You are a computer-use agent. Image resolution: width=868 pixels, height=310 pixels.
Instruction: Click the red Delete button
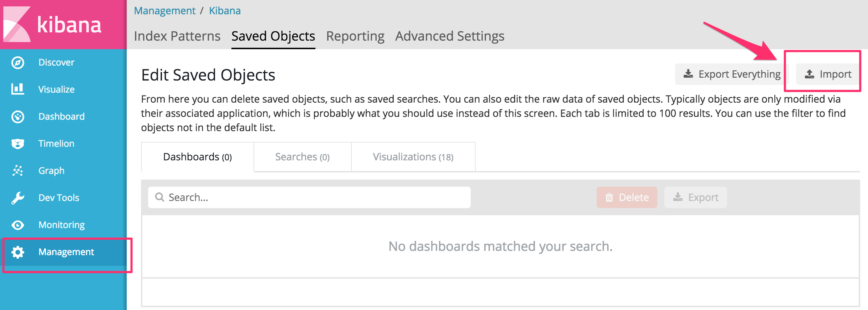coord(627,197)
